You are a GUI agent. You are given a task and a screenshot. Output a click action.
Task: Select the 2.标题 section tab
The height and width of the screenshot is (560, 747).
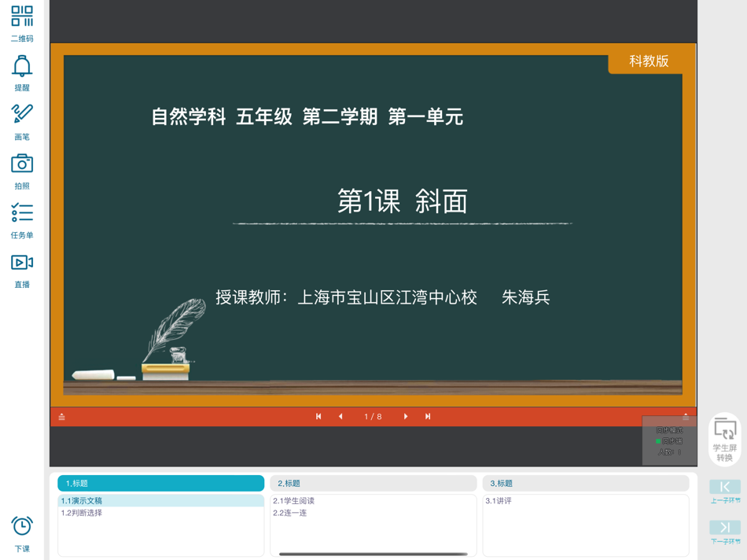click(x=373, y=483)
